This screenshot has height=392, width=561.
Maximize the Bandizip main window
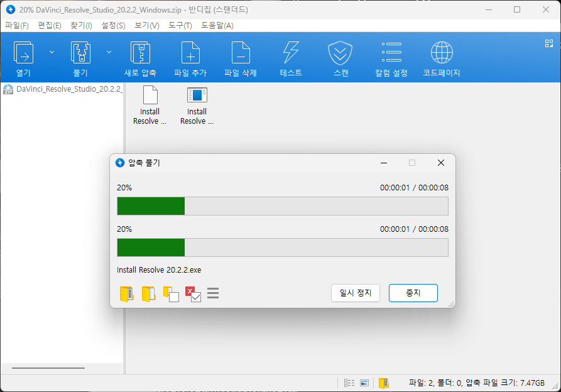517,9
